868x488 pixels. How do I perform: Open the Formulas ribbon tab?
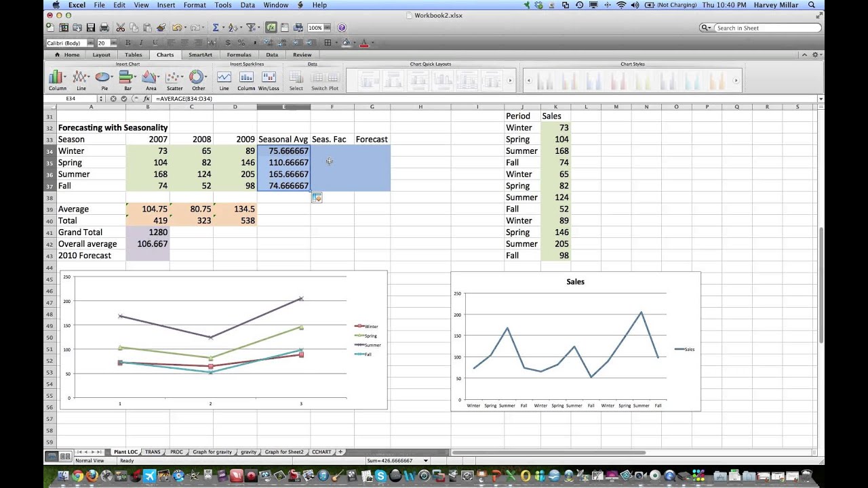pyautogui.click(x=239, y=55)
